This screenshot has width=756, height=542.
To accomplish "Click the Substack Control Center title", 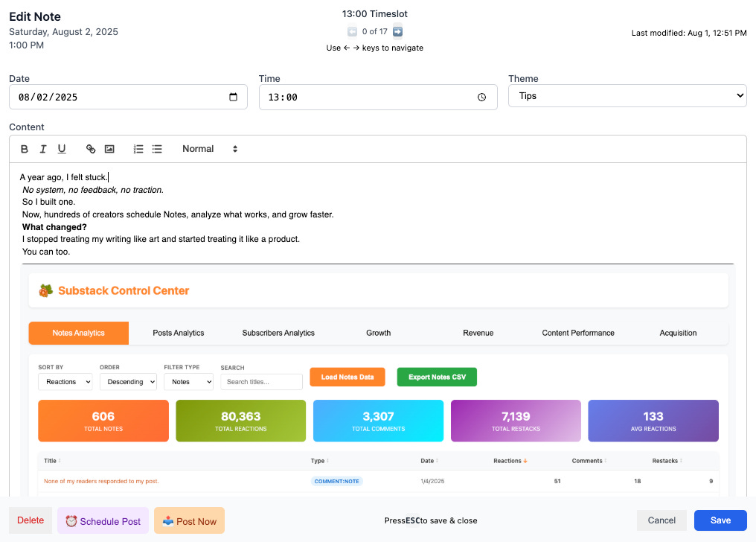I will coord(124,291).
